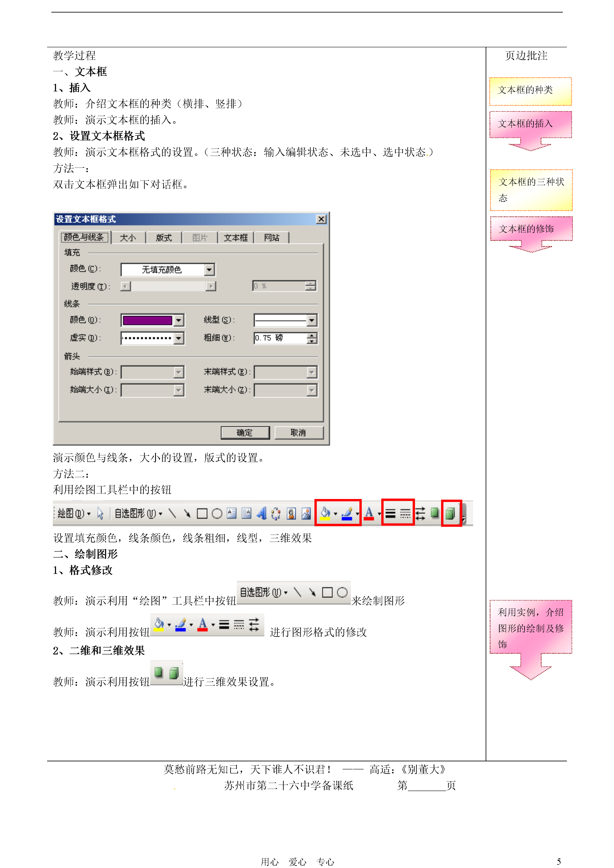Open the line 颜色(O) purple color dropdown
The height and width of the screenshot is (868, 614).
click(153, 320)
